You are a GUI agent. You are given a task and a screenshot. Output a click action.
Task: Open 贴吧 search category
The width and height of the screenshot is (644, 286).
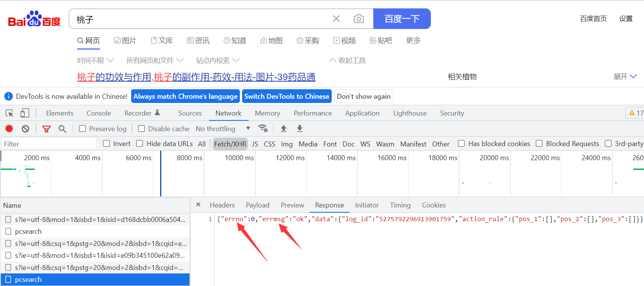[x=381, y=40]
